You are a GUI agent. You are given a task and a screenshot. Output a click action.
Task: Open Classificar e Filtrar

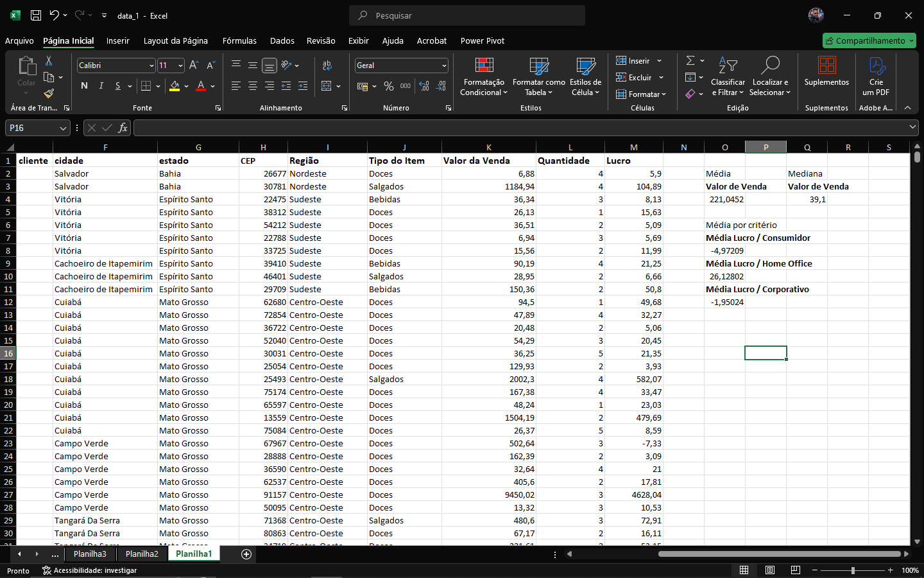click(x=728, y=76)
